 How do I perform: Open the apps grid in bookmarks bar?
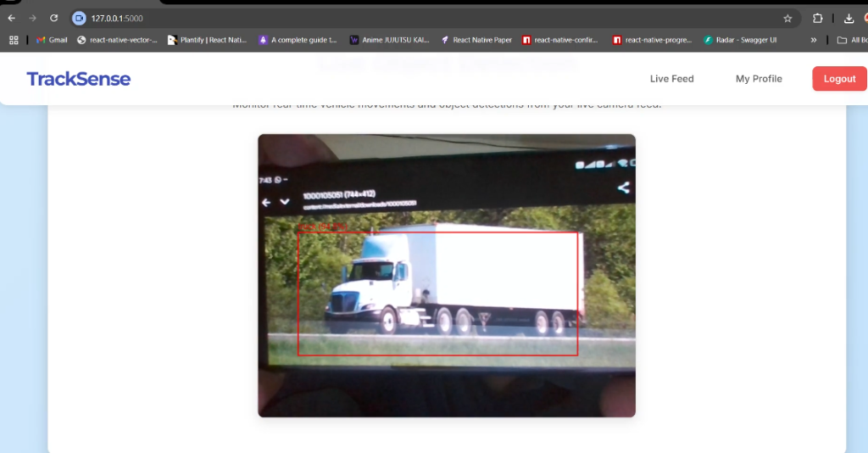(x=14, y=40)
